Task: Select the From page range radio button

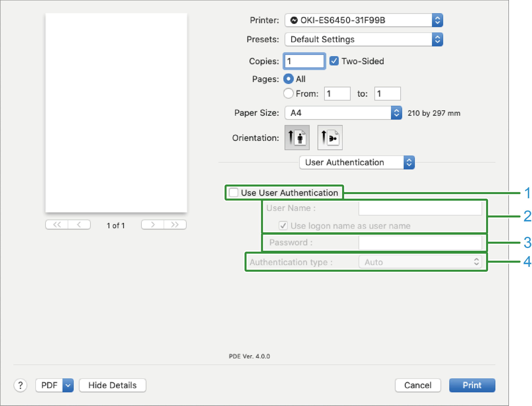Action: 288,94
